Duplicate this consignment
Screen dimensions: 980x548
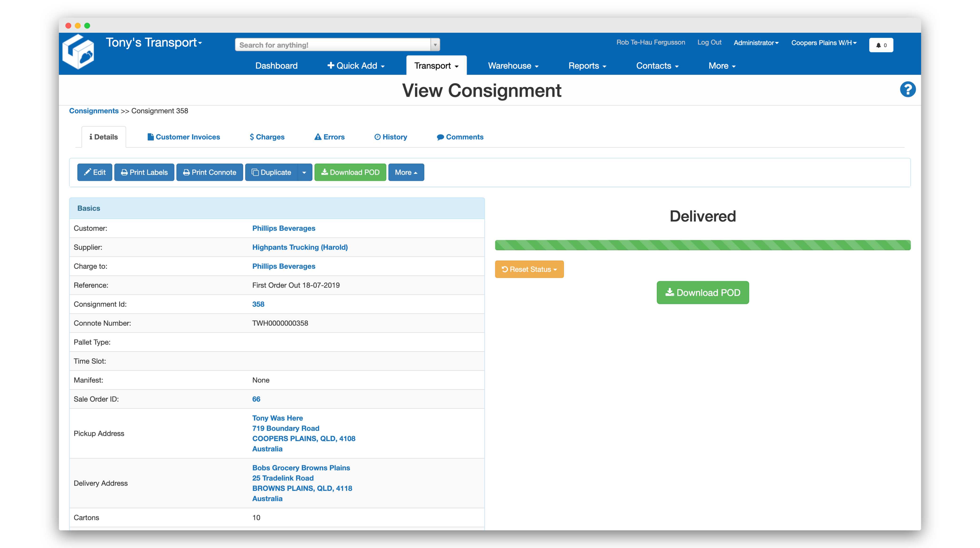pyautogui.click(x=271, y=172)
